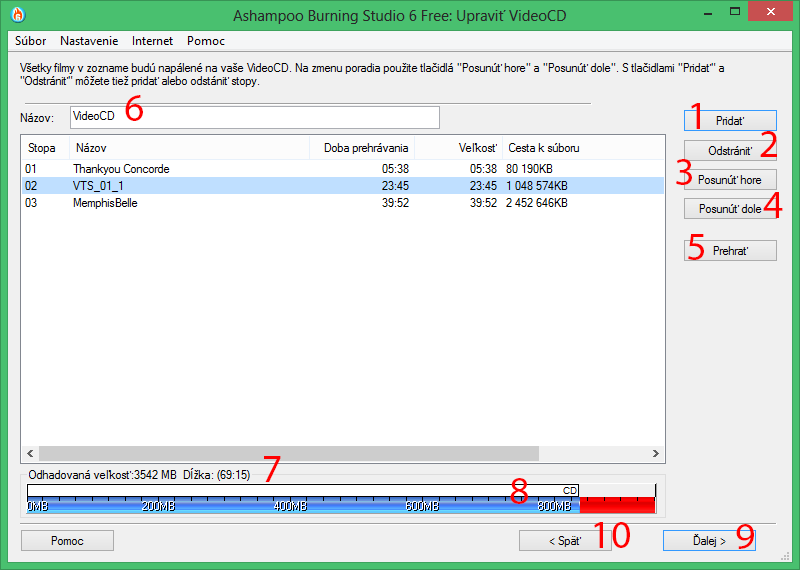Image resolution: width=800 pixels, height=570 pixels.
Task: Open the Nastavenie menu
Action: [89, 41]
